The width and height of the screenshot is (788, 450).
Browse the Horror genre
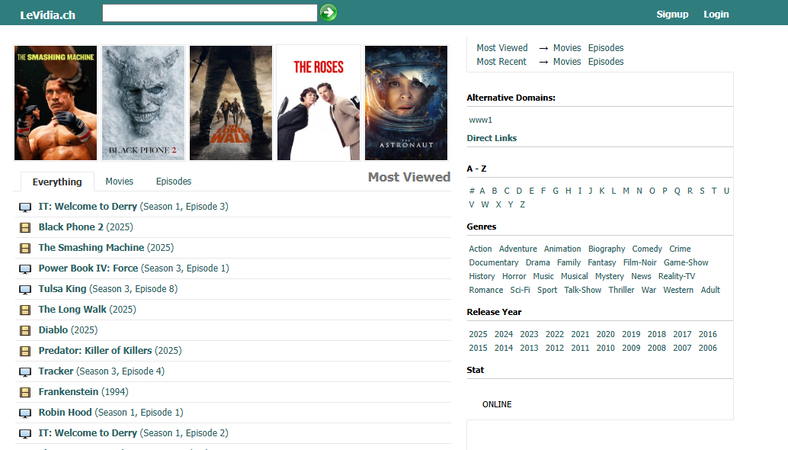(513, 276)
